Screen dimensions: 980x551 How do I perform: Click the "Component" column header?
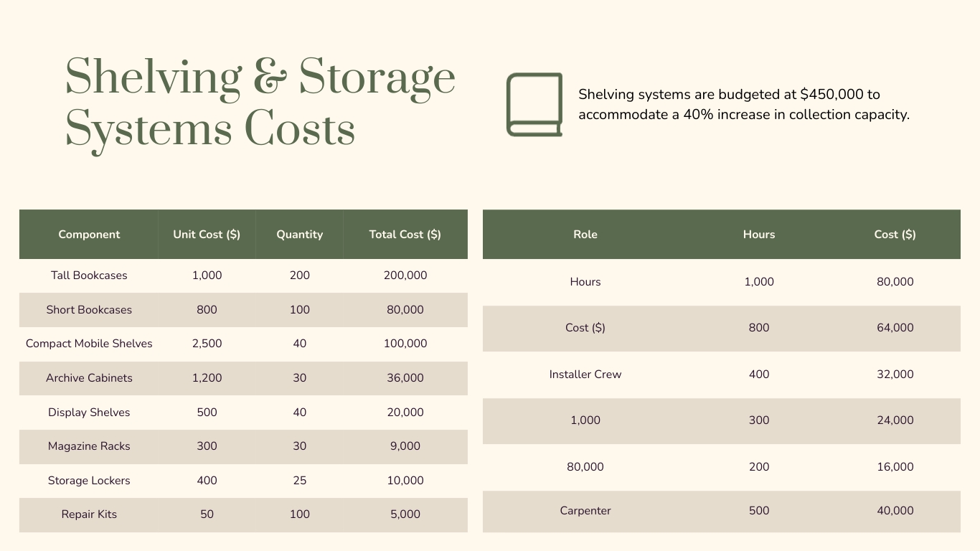pyautogui.click(x=89, y=234)
